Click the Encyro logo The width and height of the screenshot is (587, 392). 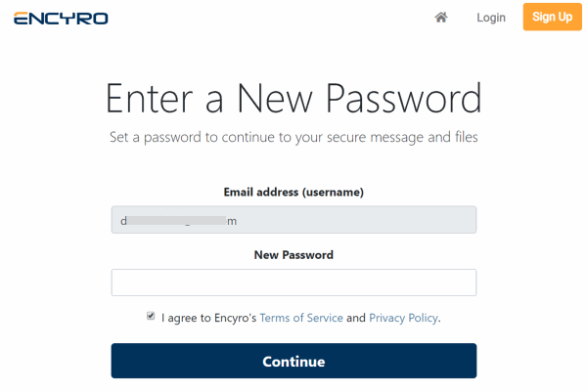61,18
